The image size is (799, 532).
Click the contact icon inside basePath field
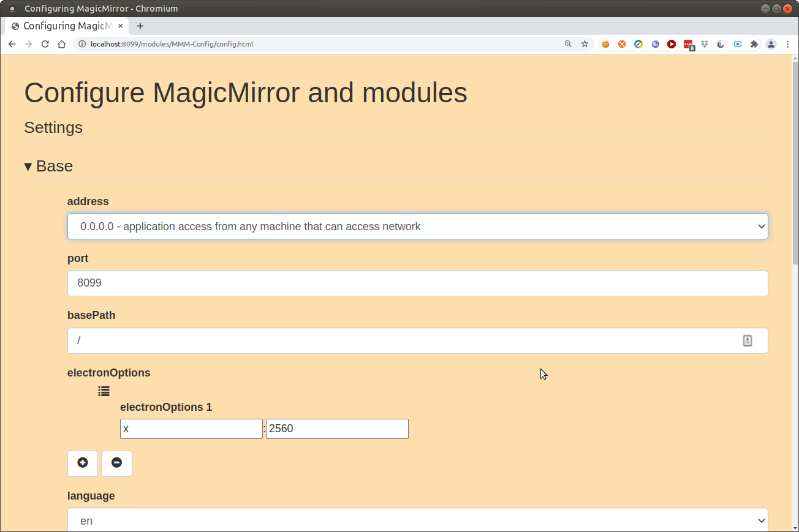coord(748,340)
